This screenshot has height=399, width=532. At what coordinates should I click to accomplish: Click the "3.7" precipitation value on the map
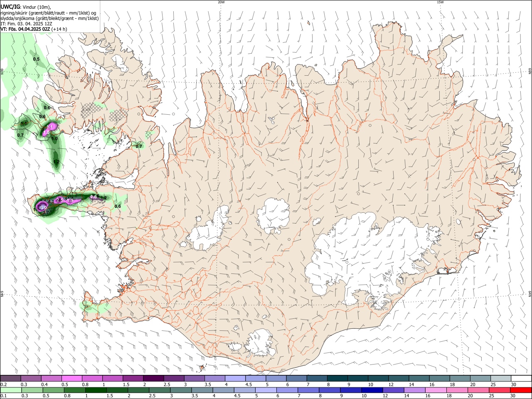46,212
